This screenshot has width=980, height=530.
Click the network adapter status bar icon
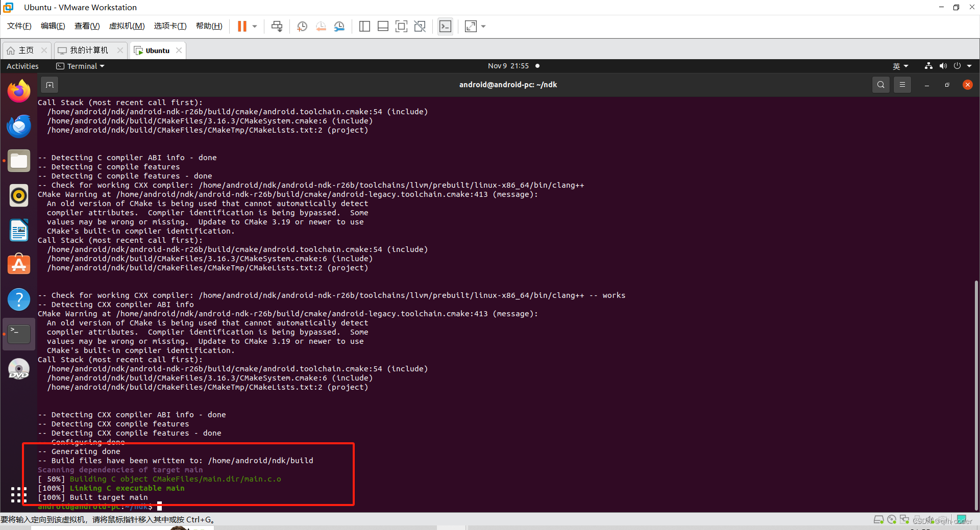tap(904, 520)
